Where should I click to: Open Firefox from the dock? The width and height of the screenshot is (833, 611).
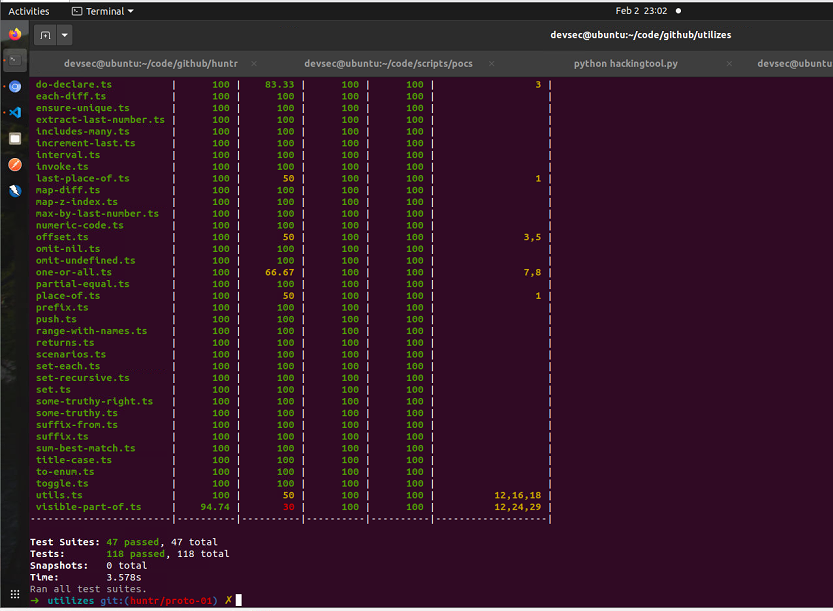pyautogui.click(x=15, y=34)
